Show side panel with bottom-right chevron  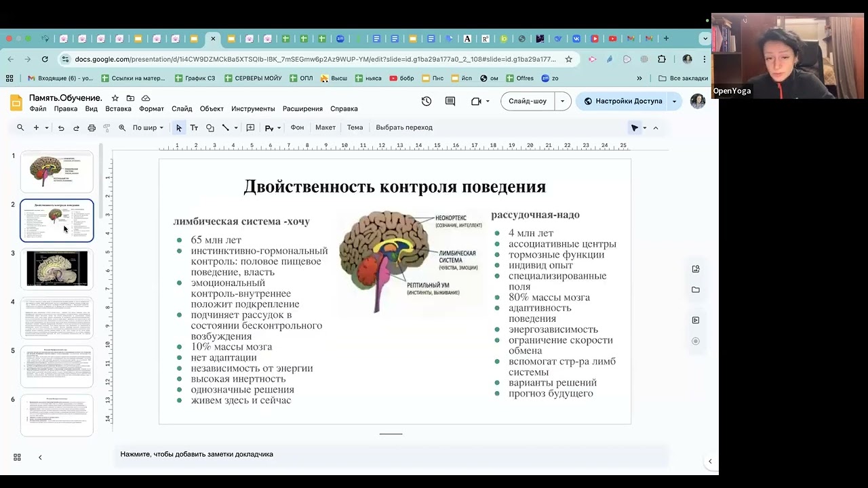[710, 462]
